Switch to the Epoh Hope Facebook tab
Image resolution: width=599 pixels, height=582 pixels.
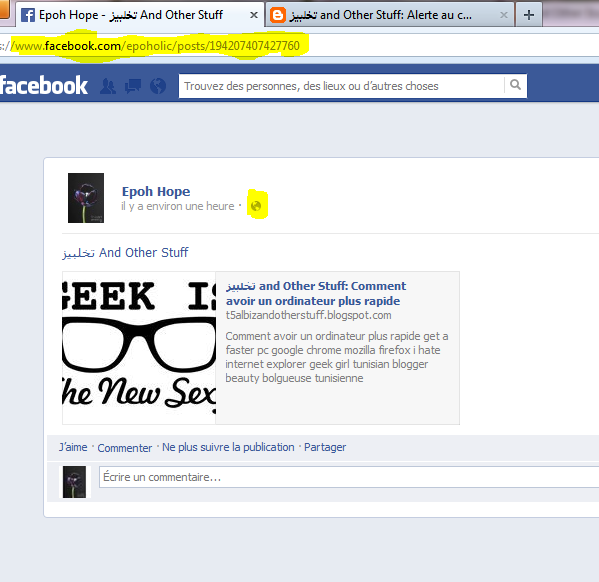coord(139,15)
